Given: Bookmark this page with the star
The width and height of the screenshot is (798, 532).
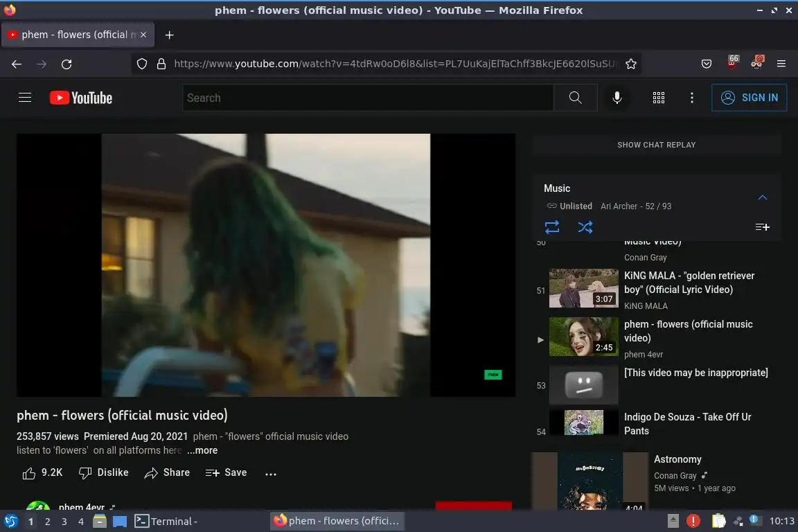Looking at the screenshot, I should [631, 64].
